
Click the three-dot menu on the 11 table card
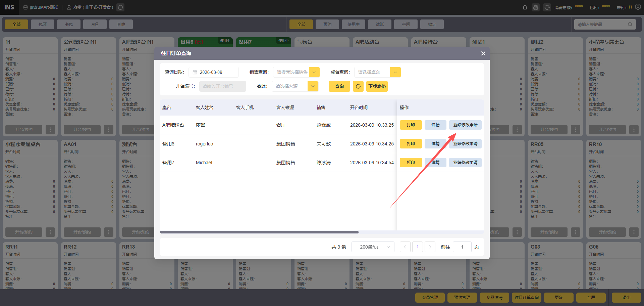[x=50, y=130]
